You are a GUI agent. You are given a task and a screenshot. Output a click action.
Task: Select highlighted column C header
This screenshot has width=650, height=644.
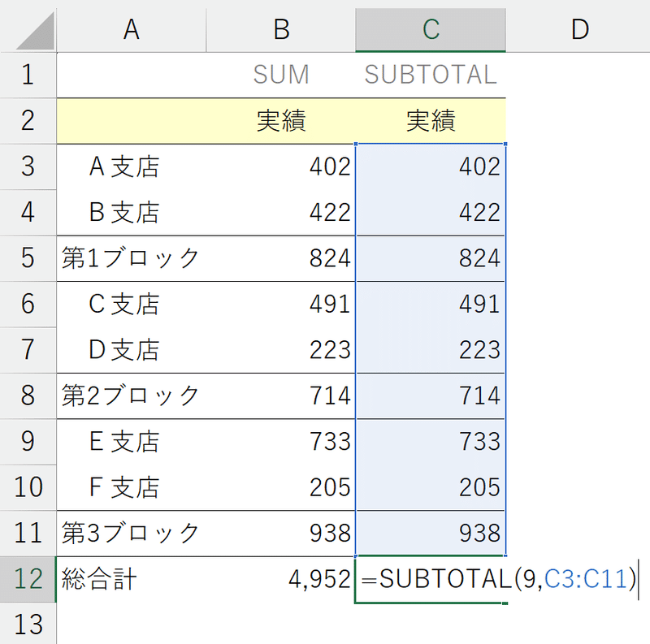pyautogui.click(x=431, y=30)
